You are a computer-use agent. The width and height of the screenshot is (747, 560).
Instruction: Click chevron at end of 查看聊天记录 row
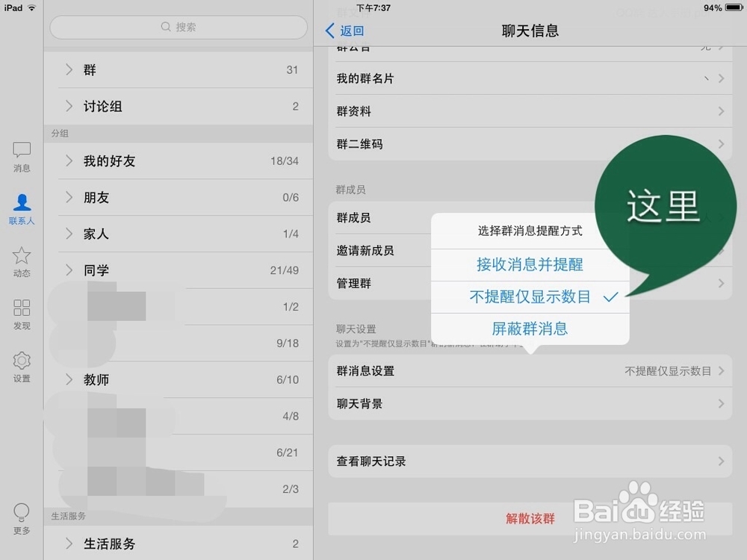(x=722, y=461)
